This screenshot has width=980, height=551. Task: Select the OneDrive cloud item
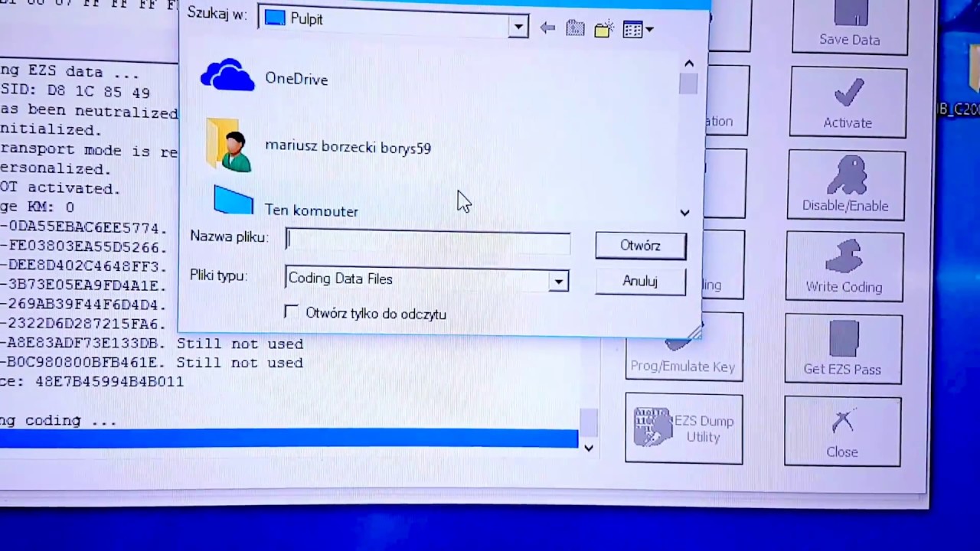coord(266,77)
